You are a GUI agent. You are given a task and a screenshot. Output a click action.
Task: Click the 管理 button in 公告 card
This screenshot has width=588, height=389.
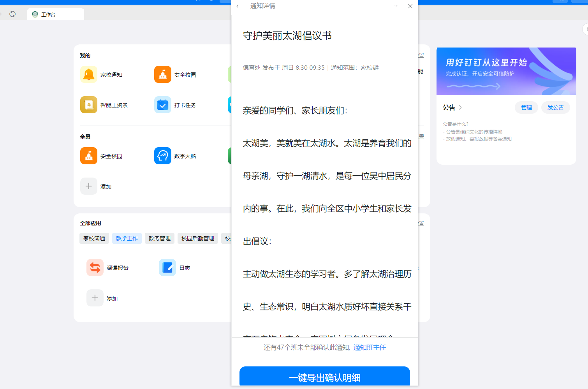pos(526,107)
